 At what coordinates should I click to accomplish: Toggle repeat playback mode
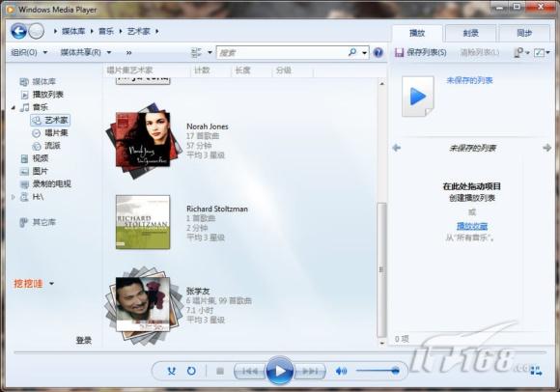[x=191, y=371]
